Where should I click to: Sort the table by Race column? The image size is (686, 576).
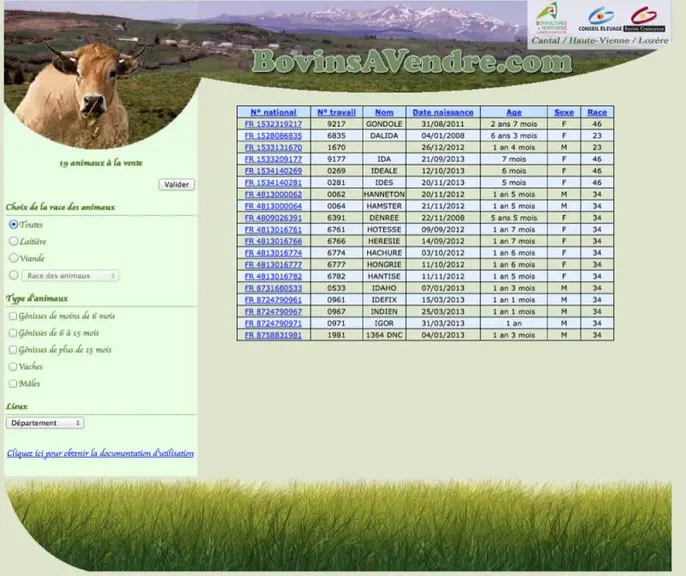click(597, 112)
